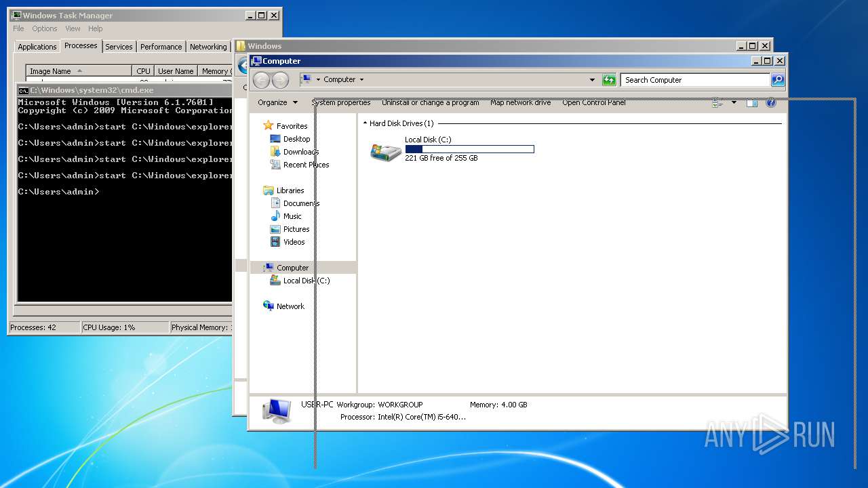Switch to Task Manager Networking tab

click(x=208, y=47)
